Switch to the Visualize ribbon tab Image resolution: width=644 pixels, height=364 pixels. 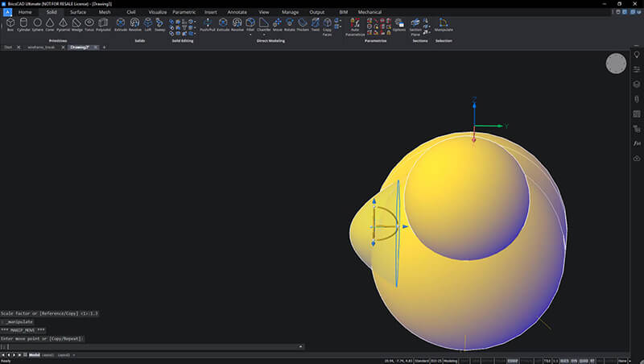click(158, 12)
